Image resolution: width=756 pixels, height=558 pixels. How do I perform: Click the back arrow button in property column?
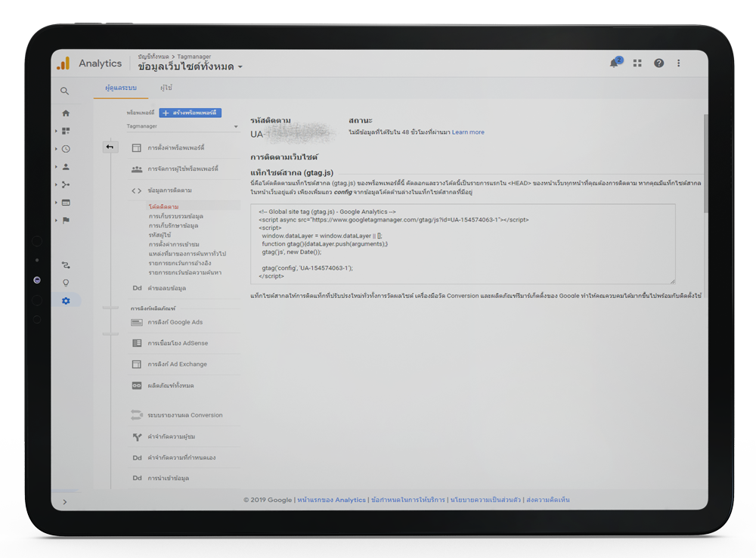point(110,147)
